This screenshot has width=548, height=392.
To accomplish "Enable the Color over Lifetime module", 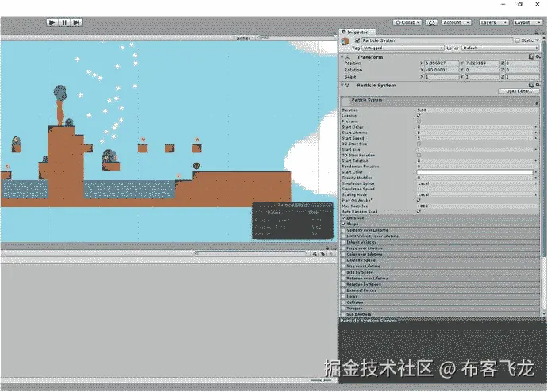I will tap(344, 254).
